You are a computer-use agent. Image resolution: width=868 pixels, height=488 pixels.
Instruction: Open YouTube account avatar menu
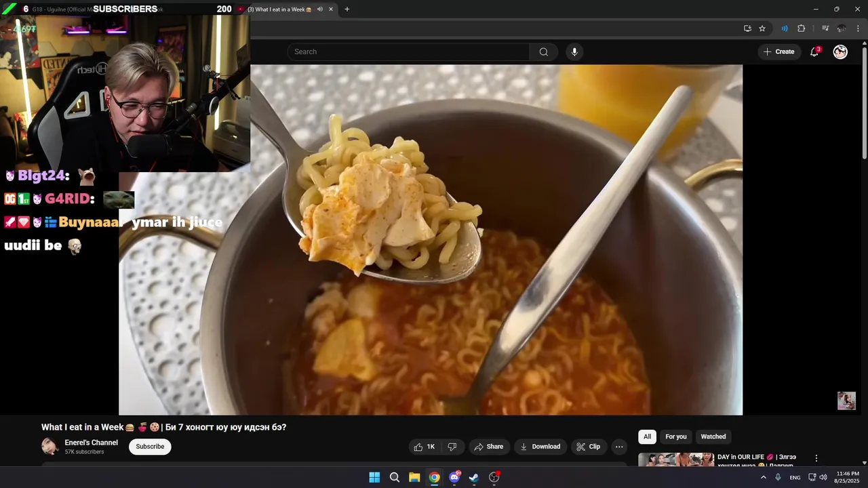point(840,52)
